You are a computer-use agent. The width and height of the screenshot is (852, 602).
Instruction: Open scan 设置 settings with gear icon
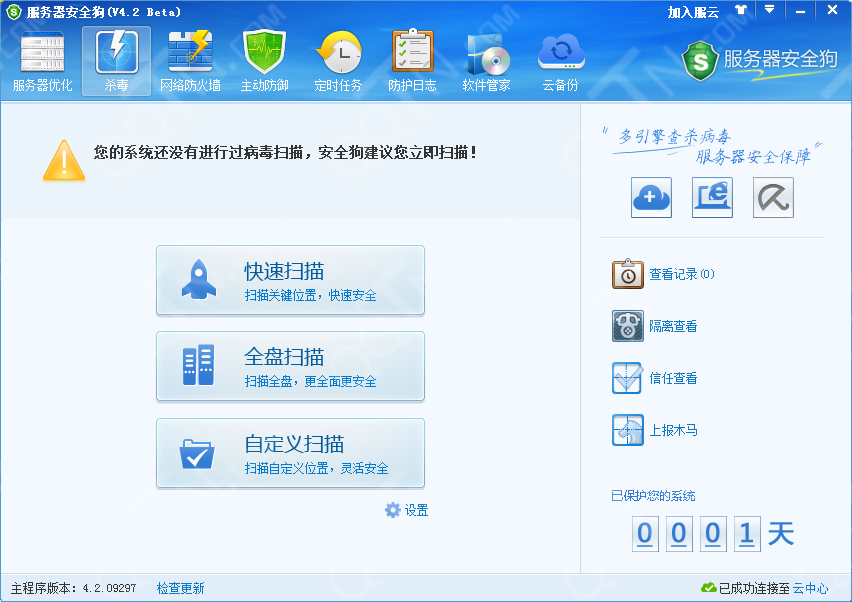click(407, 510)
